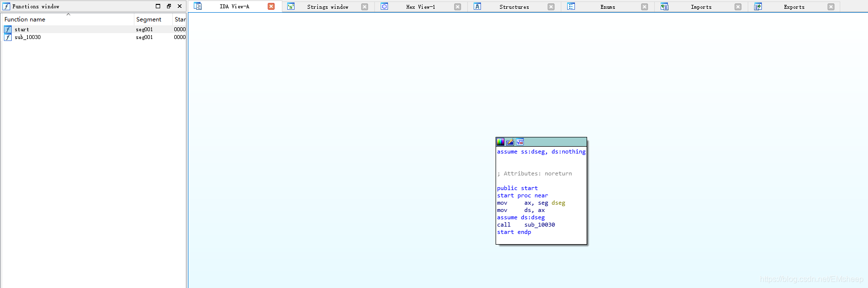The width and height of the screenshot is (868, 288).
Task: Switch to the IDA View-A tab
Action: 234,7
